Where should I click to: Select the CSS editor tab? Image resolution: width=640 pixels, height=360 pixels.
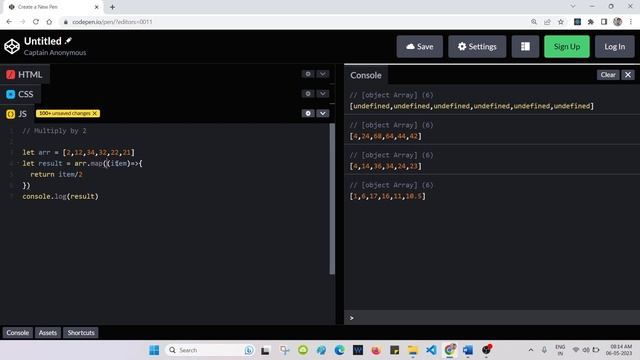click(20, 94)
